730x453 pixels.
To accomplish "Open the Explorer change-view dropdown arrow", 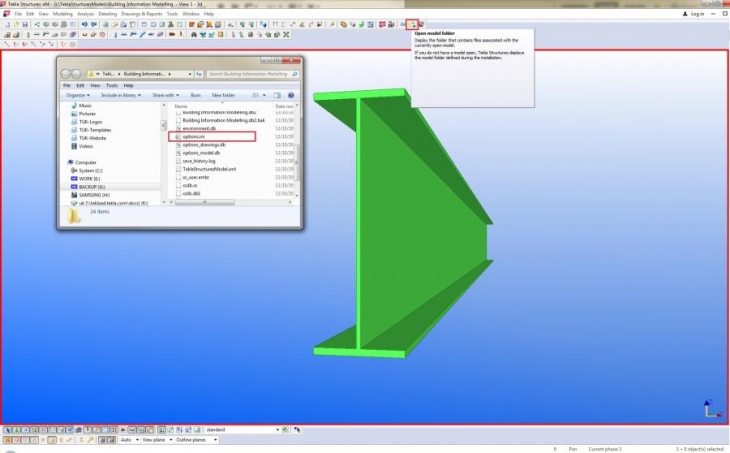I will tap(264, 95).
